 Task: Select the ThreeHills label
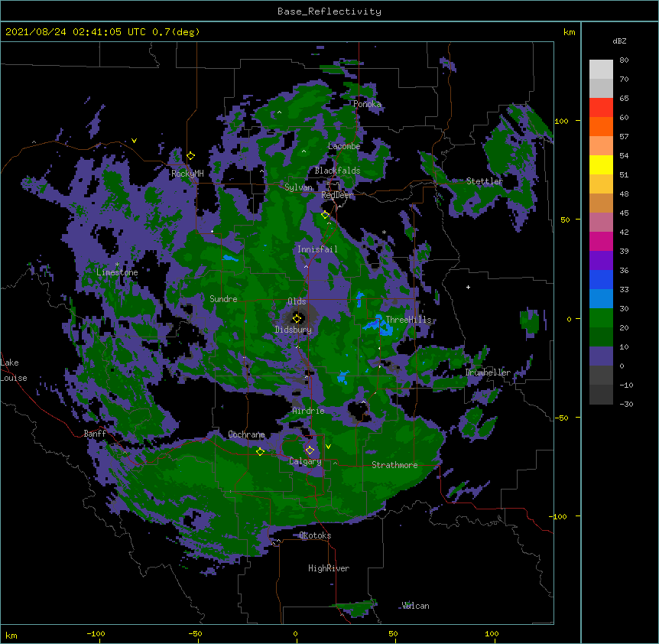click(408, 320)
